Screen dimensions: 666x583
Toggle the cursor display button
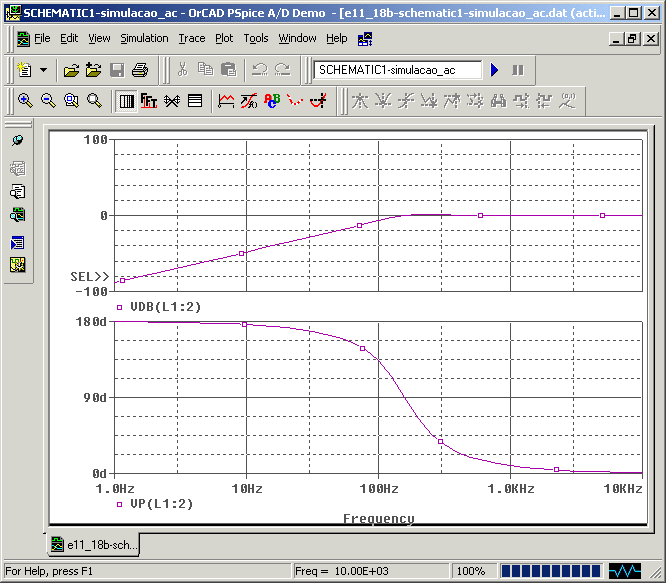(318, 101)
